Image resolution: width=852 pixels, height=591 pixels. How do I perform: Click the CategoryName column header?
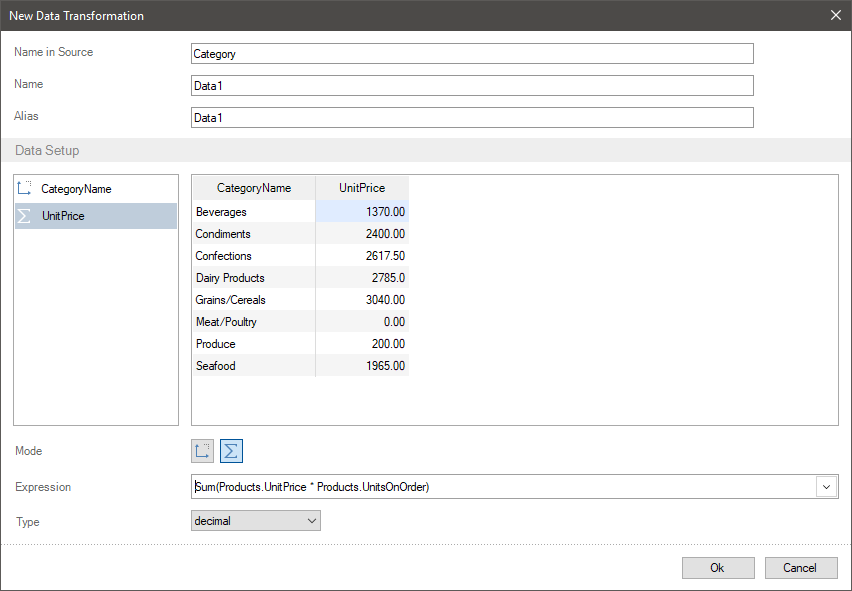[x=254, y=188]
